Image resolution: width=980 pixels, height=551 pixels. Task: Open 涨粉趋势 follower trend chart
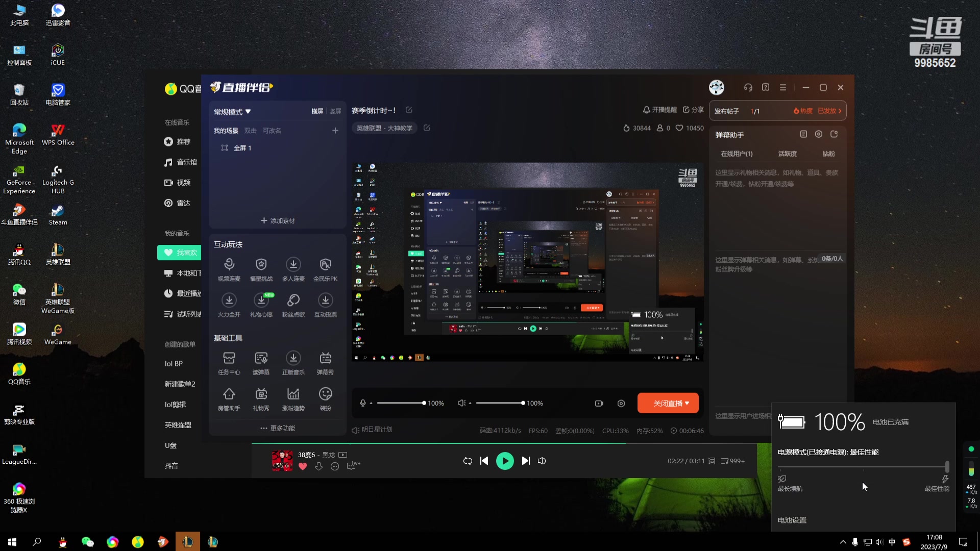pos(293,399)
